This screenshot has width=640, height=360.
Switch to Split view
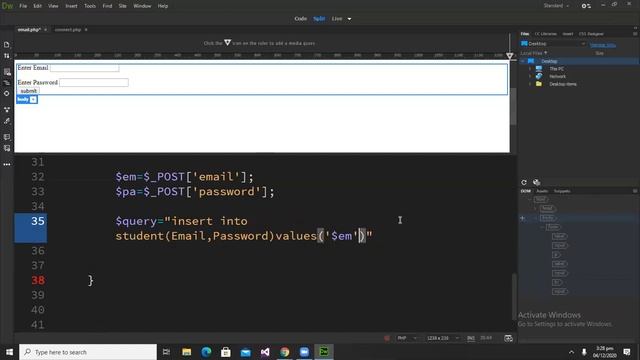point(319,19)
